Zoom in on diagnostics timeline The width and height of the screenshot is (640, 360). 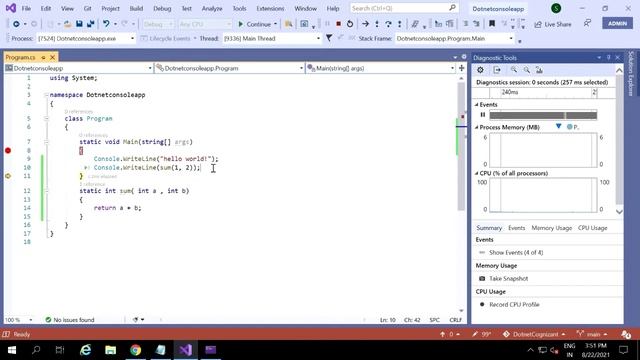(514, 70)
